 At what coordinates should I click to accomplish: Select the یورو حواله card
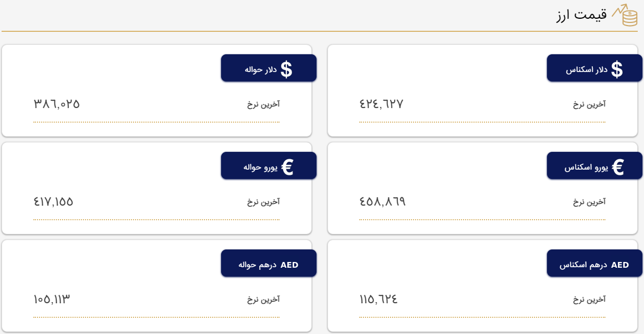(x=156, y=188)
